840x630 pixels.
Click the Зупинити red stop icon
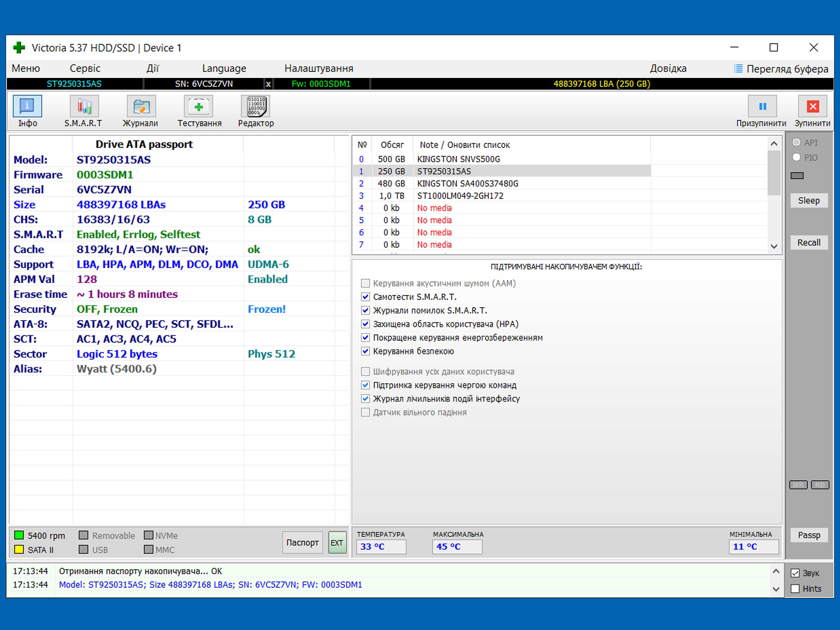point(813,106)
